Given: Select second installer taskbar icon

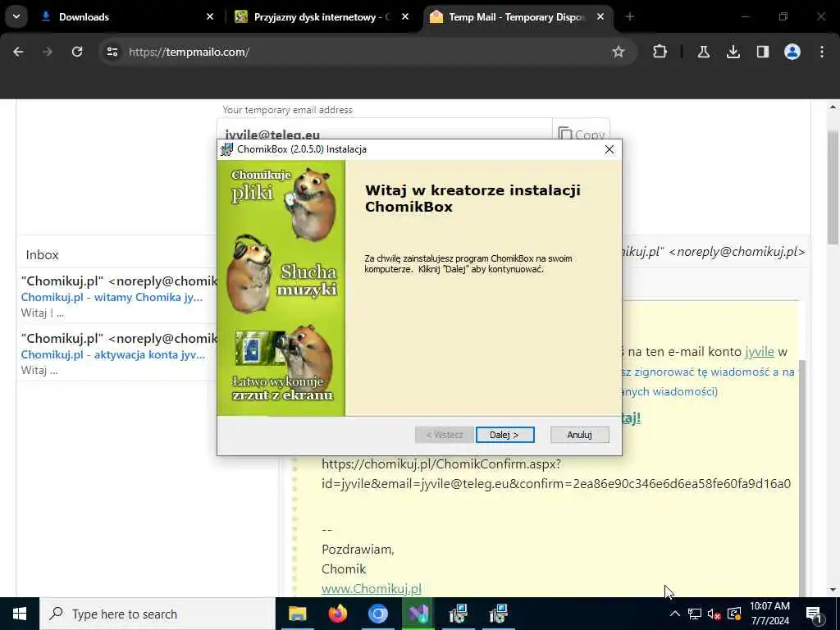Looking at the screenshot, I should tap(498, 614).
